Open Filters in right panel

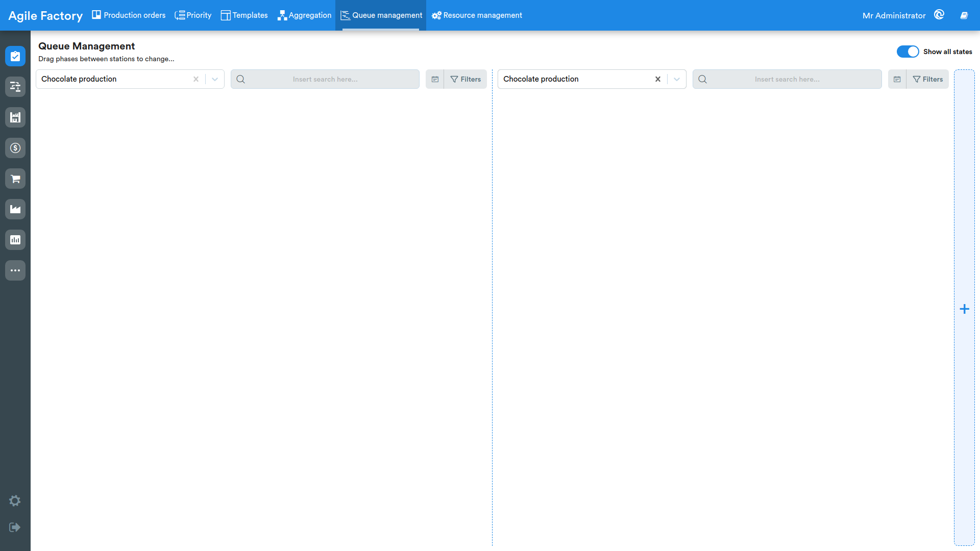point(927,79)
